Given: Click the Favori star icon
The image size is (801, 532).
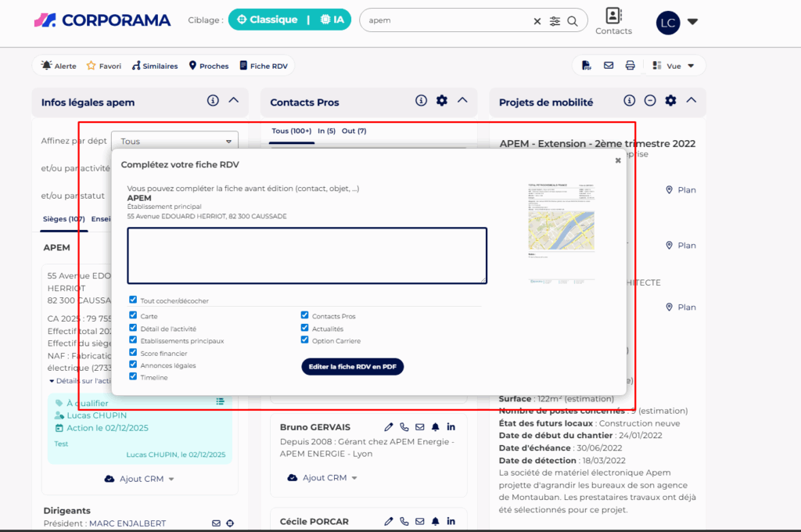Looking at the screenshot, I should pos(92,66).
